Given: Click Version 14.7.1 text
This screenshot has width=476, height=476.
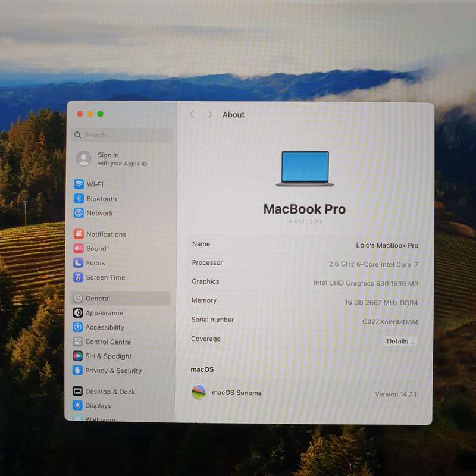Looking at the screenshot, I should pos(396,394).
